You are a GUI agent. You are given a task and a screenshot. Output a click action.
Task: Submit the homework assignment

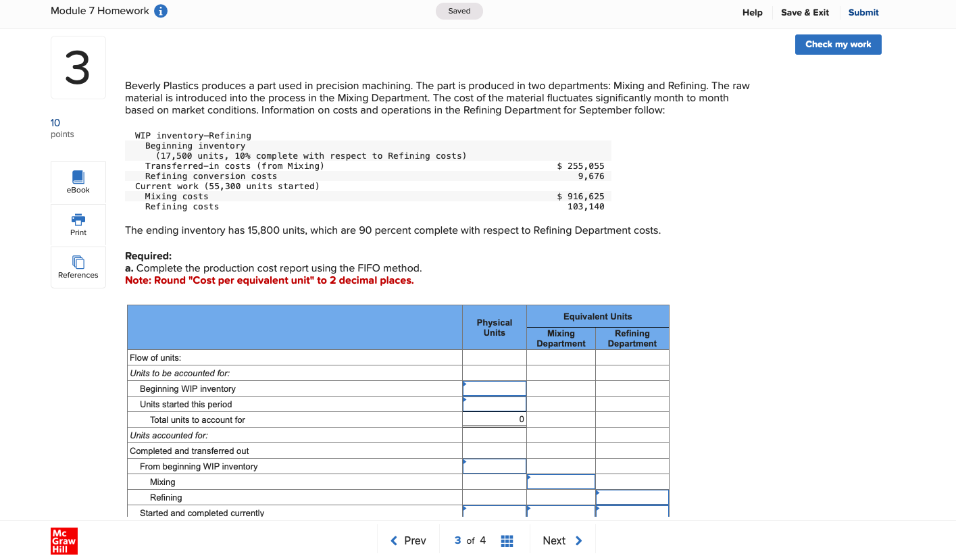(x=863, y=12)
